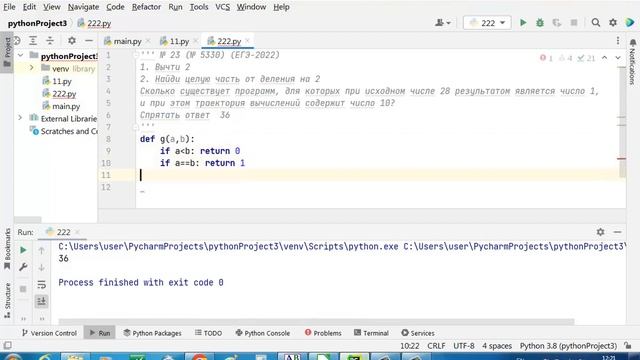Change indent setting 4 spaces
The height and width of the screenshot is (360, 640).
click(x=497, y=346)
